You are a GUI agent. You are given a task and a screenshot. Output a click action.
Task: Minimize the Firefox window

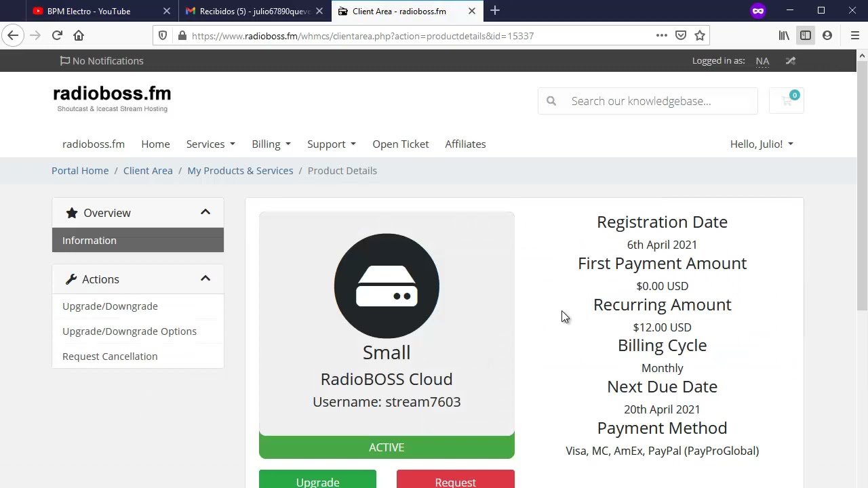coord(790,11)
